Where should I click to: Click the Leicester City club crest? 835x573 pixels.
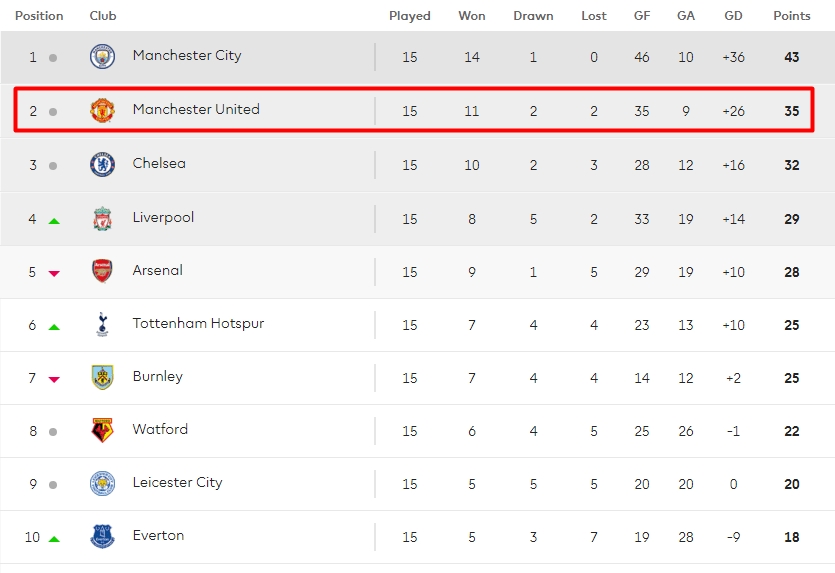pos(102,483)
